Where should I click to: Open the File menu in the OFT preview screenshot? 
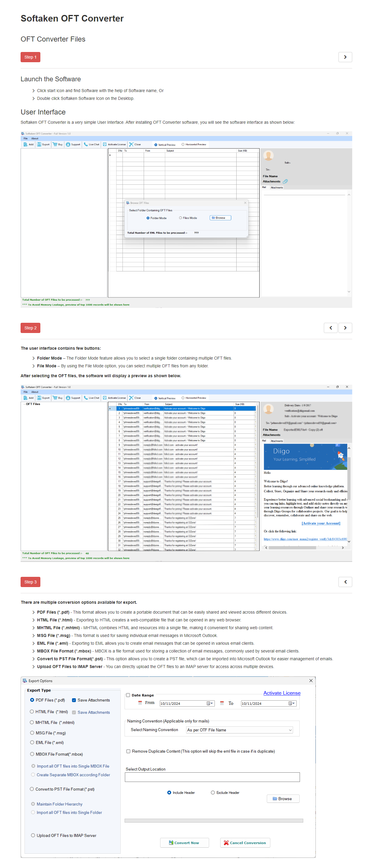[x=26, y=392]
